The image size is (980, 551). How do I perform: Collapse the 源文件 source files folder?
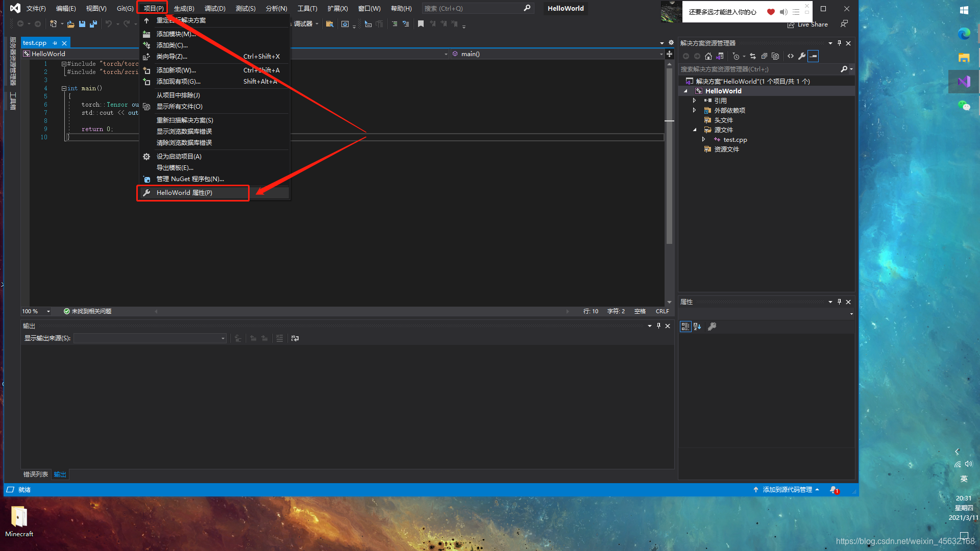(x=694, y=130)
